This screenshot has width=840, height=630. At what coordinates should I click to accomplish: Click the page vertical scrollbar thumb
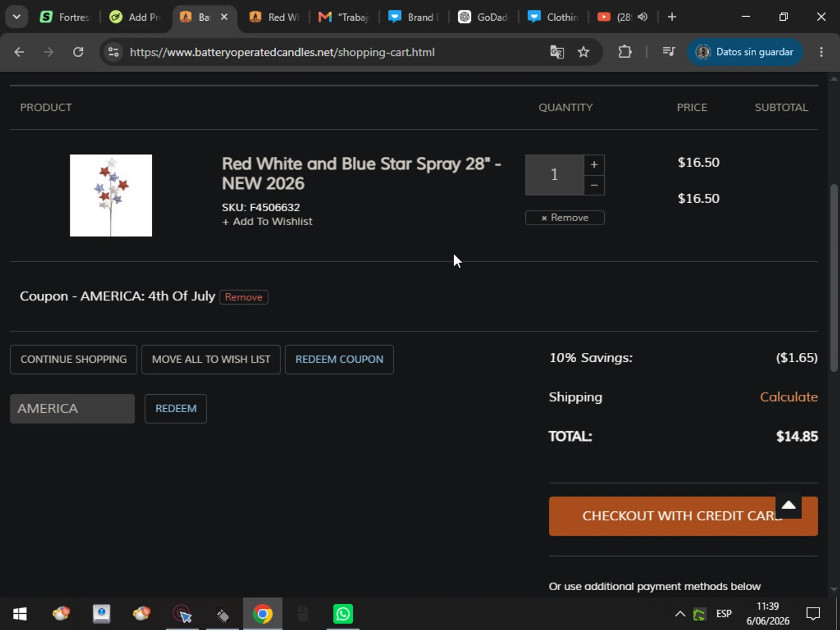pos(834,277)
